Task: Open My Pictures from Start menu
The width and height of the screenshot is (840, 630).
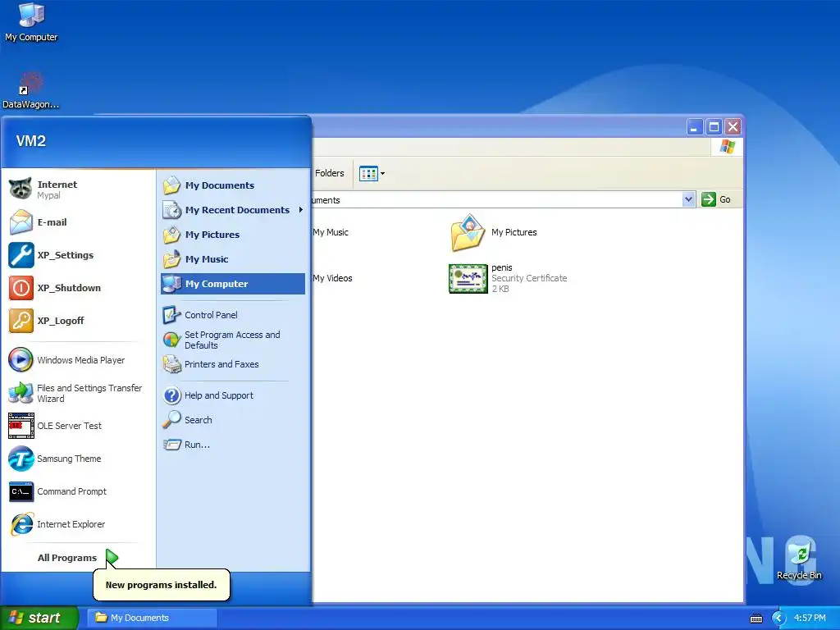Action: (x=232, y=235)
